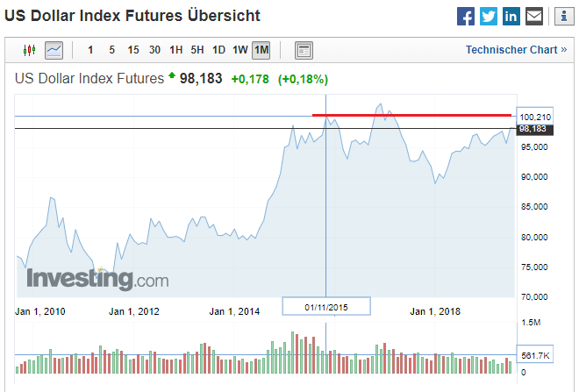This screenshot has width=579, height=392.
Task: Choose the 15 minute interval
Action: pos(132,50)
